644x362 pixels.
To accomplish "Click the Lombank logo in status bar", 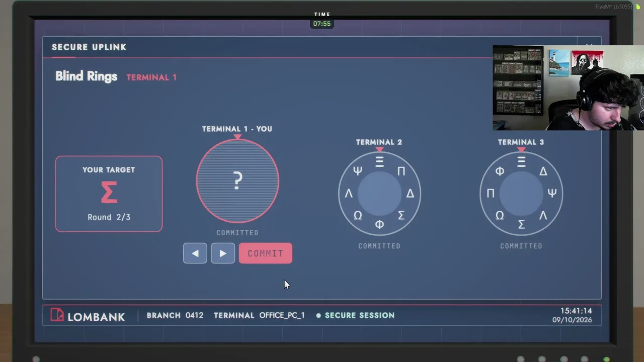I will (88, 316).
